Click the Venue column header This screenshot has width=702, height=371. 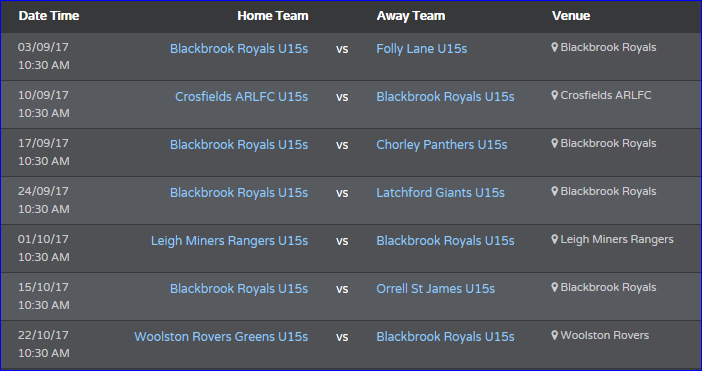(571, 16)
